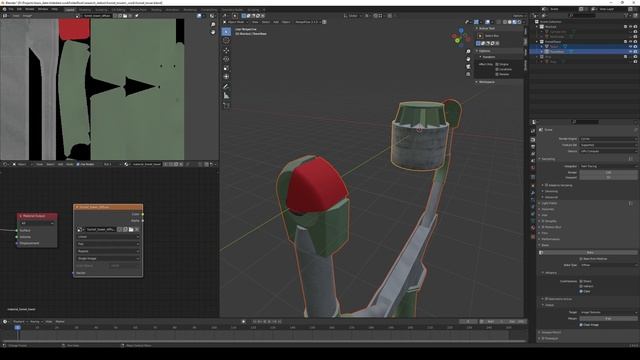The height and width of the screenshot is (360, 640).
Task: Toggle the Indirect contribution checkbox in Bake settings
Action: click(581, 286)
